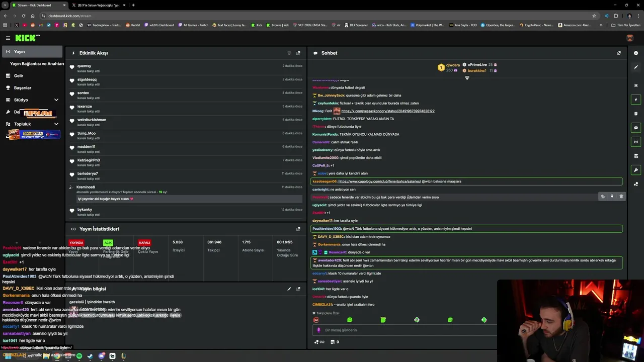Viewport: 644px width, 362px height.
Task: Pop out the Sohbet chat panel
Action: 619,53
